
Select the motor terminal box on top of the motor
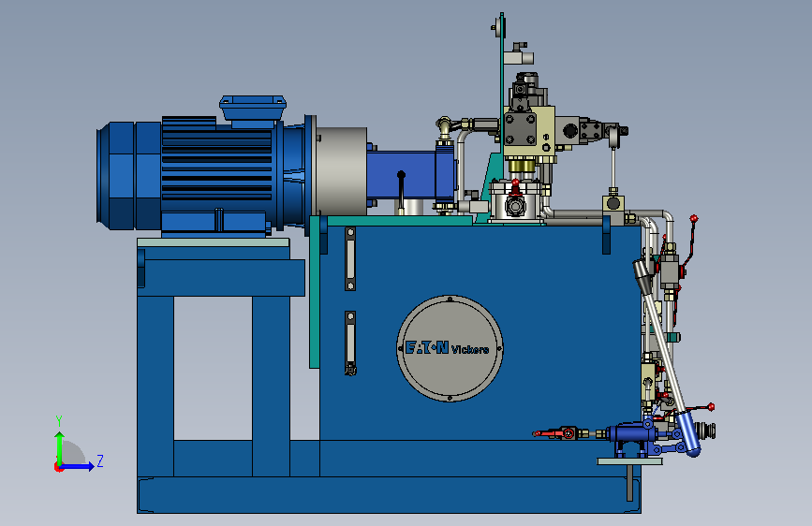click(253, 110)
